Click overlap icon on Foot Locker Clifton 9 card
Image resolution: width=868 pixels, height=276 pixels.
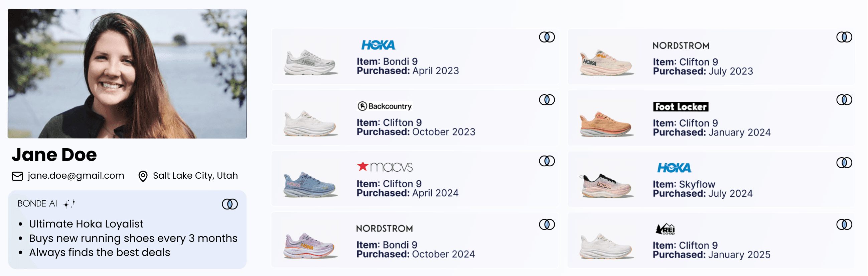[844, 100]
